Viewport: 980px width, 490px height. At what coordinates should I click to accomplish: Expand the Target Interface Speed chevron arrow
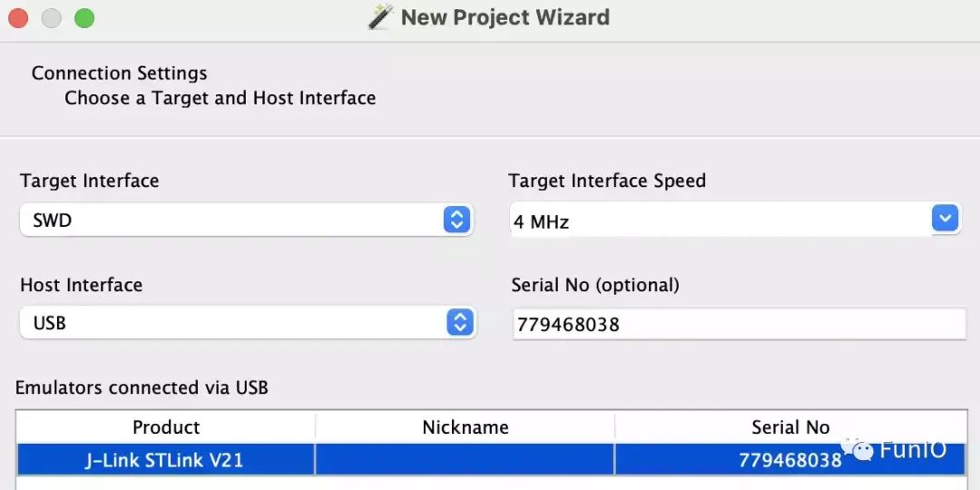point(945,219)
